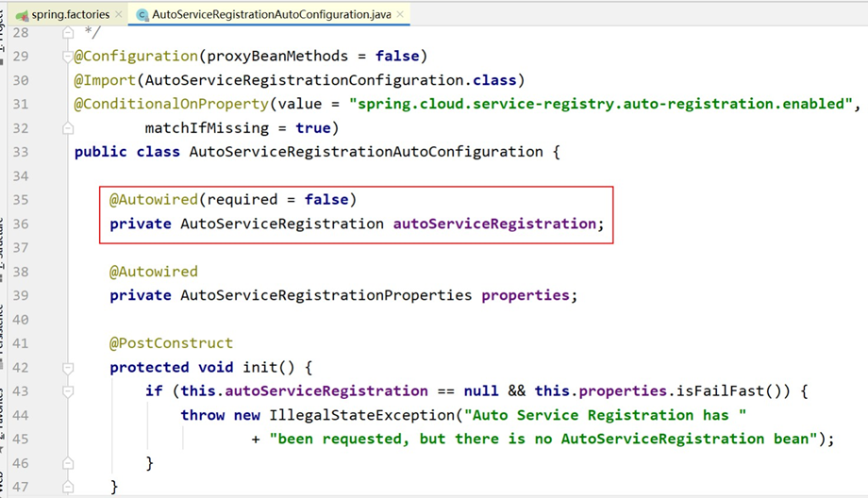This screenshot has height=498, width=868.
Task: Click class name AutoServiceRegistrationAutoConfiguration on line 33
Action: [x=366, y=152]
